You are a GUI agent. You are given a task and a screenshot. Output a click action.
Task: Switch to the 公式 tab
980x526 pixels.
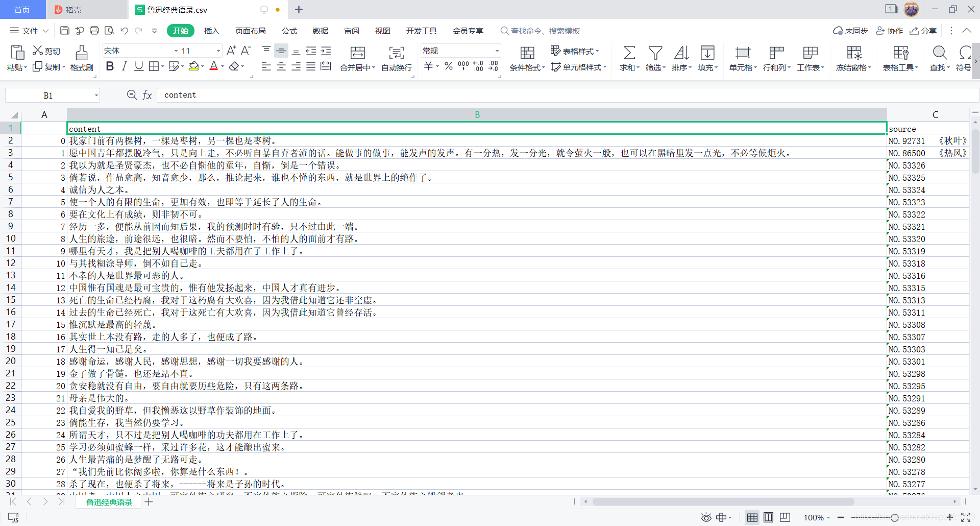[289, 31]
